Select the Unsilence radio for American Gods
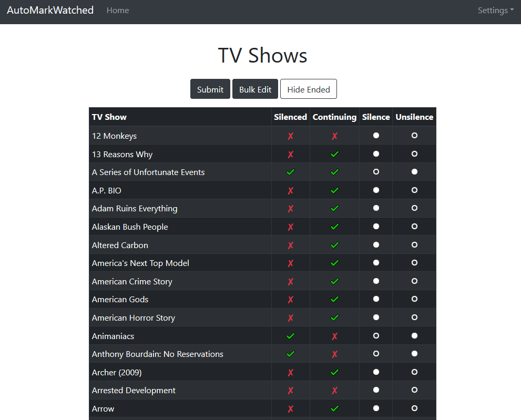Image resolution: width=521 pixels, height=420 pixels. tap(414, 299)
